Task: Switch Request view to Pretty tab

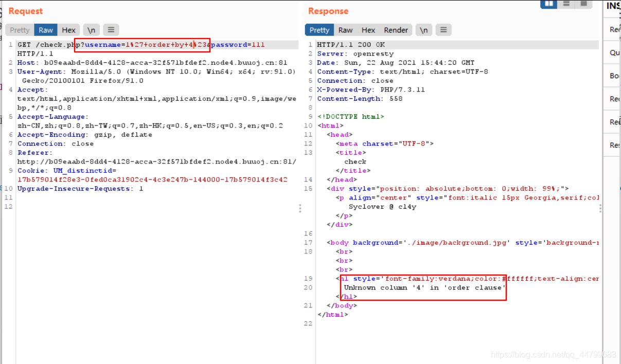Action: coord(20,30)
